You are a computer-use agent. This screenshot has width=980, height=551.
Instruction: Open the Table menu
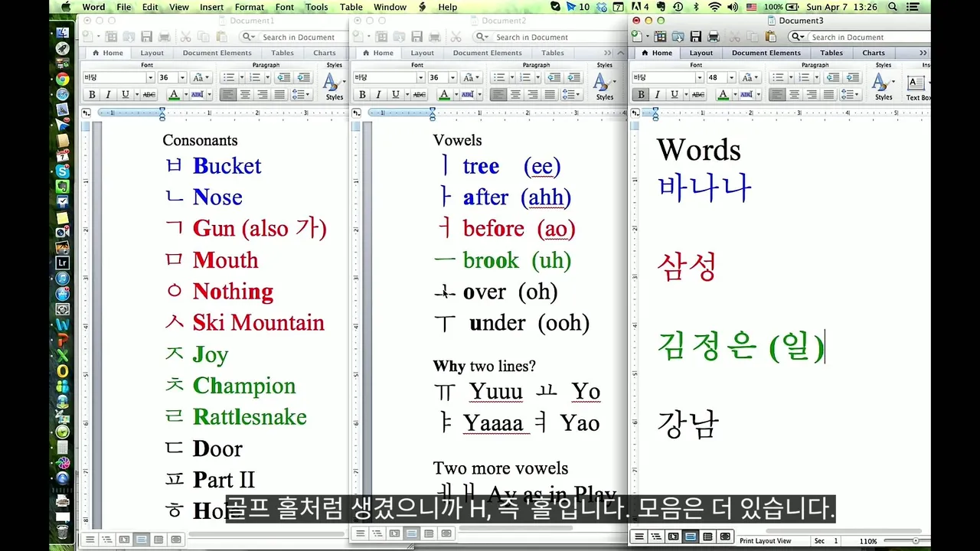pyautogui.click(x=351, y=7)
